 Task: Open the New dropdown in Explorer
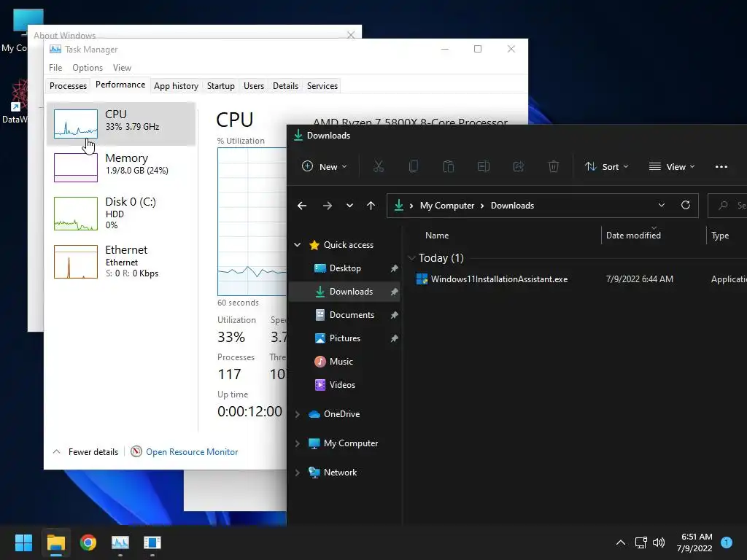pyautogui.click(x=325, y=166)
